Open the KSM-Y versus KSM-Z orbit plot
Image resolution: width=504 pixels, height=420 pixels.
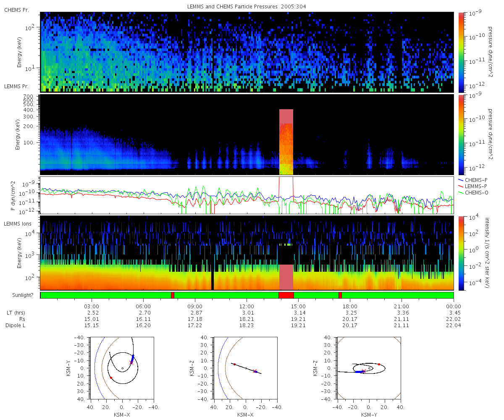tap(369, 368)
